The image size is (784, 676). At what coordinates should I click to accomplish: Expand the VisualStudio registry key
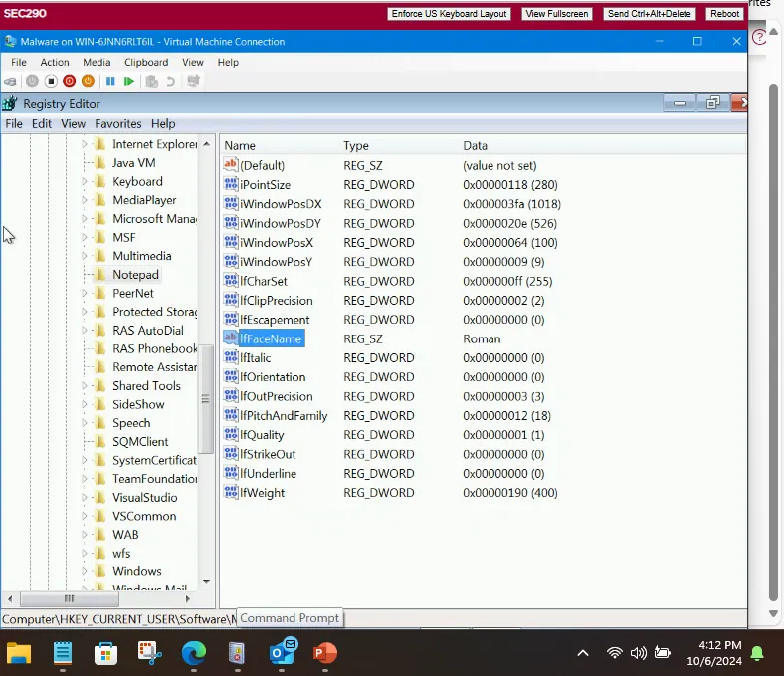84,498
